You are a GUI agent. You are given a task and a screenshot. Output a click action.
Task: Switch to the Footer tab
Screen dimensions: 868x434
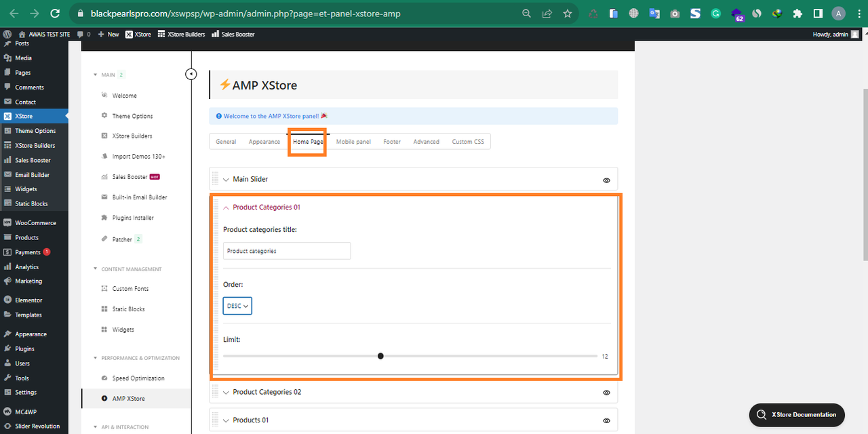[x=392, y=142]
